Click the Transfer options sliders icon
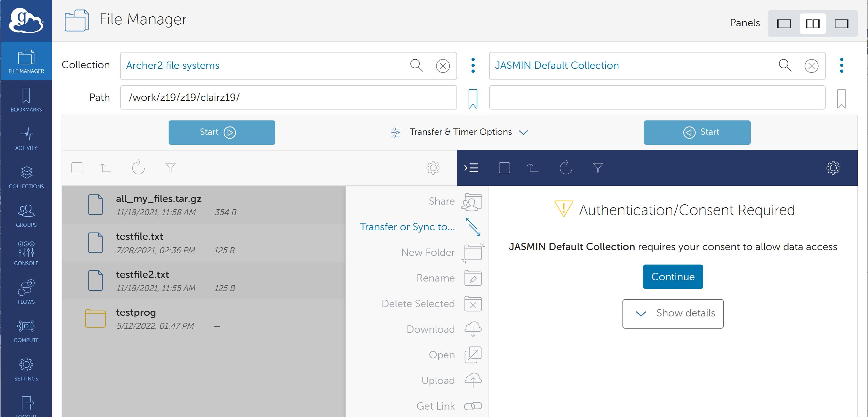 pos(396,132)
